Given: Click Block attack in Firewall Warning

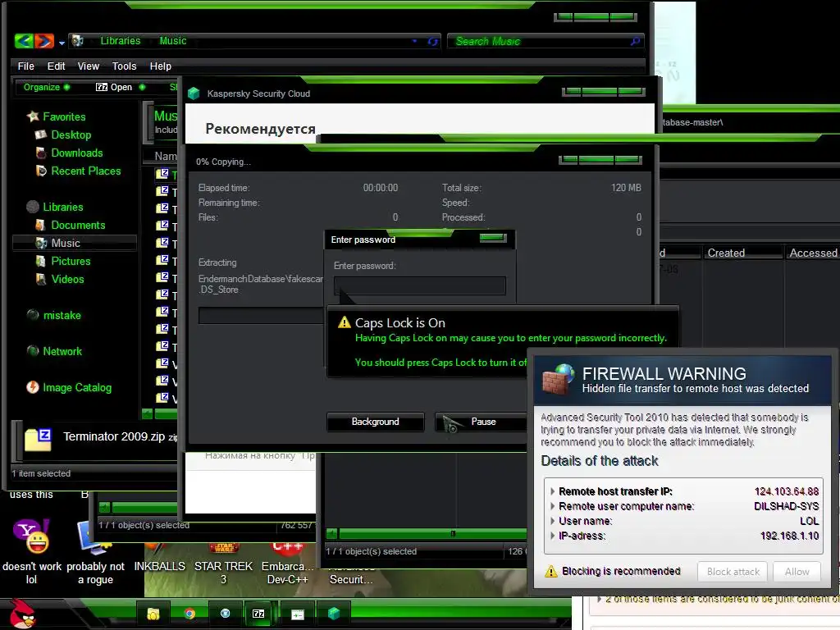Looking at the screenshot, I should tap(733, 572).
